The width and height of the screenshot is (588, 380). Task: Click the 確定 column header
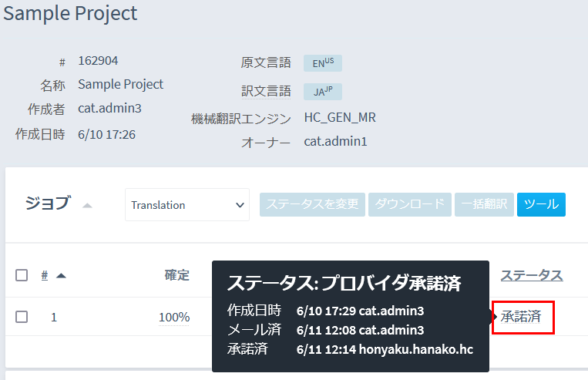click(176, 275)
